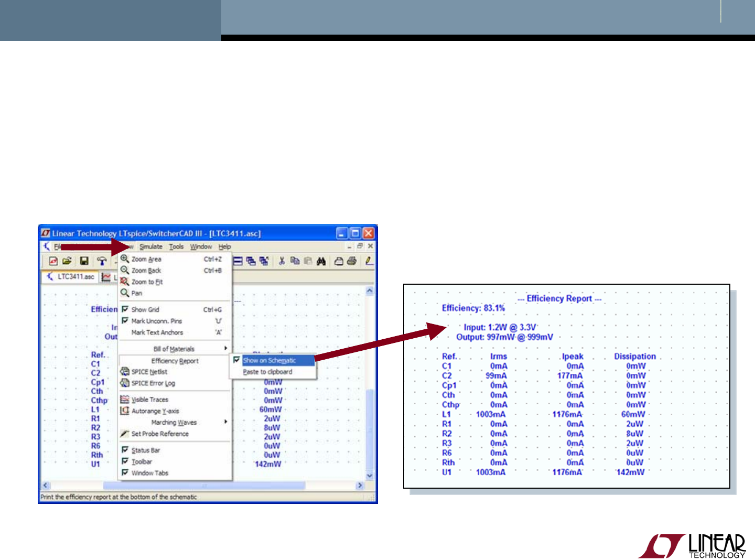The width and height of the screenshot is (755, 560).
Task: Save the schematic with the floppy disk icon
Action: click(84, 261)
